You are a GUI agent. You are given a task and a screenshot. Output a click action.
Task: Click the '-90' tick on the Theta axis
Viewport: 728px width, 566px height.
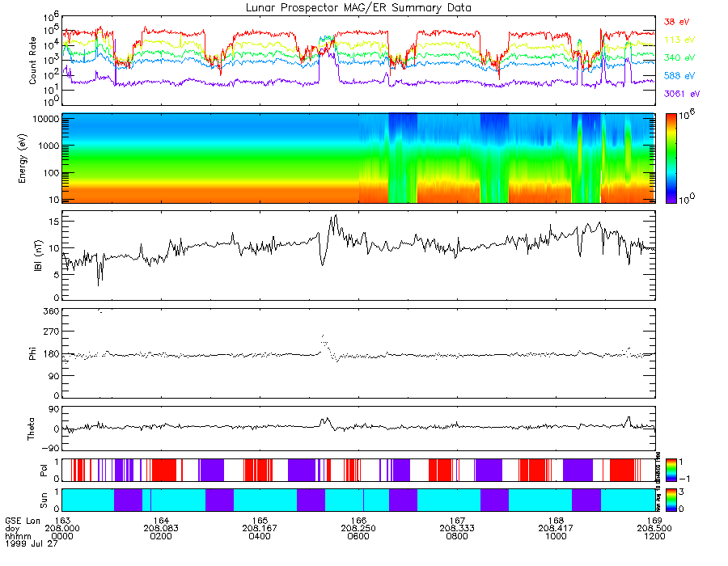pyautogui.click(x=49, y=448)
